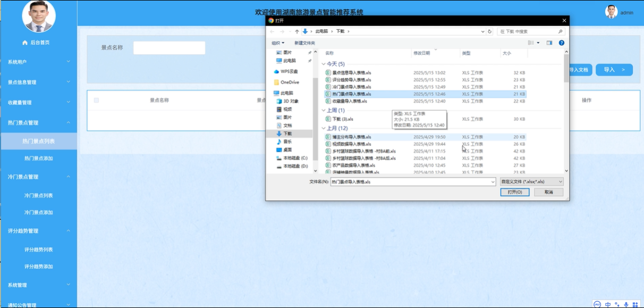Image resolution: width=644 pixels, height=308 pixels.
Task: Expand the 系统用户 sidebar menu
Action: click(38, 62)
